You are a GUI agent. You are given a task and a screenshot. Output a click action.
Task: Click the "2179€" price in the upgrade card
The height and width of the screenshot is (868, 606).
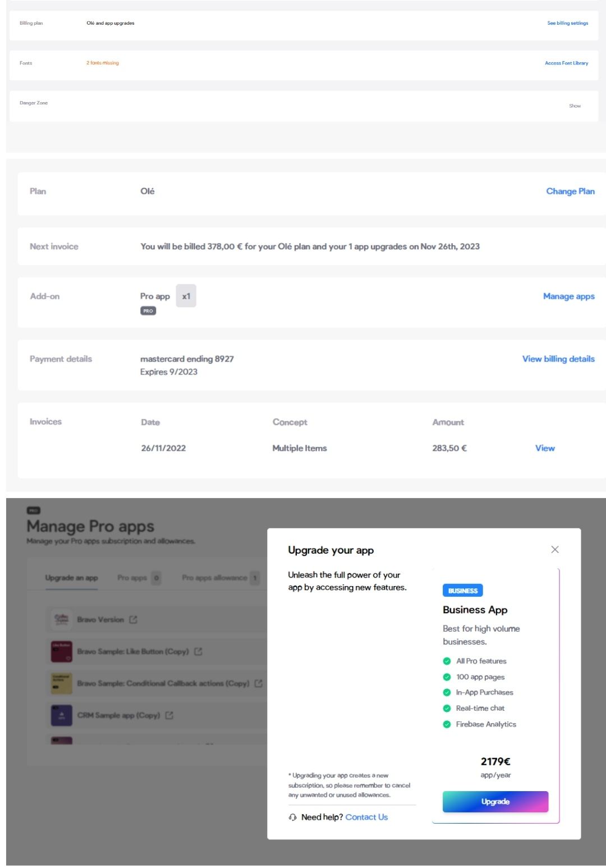tap(495, 762)
